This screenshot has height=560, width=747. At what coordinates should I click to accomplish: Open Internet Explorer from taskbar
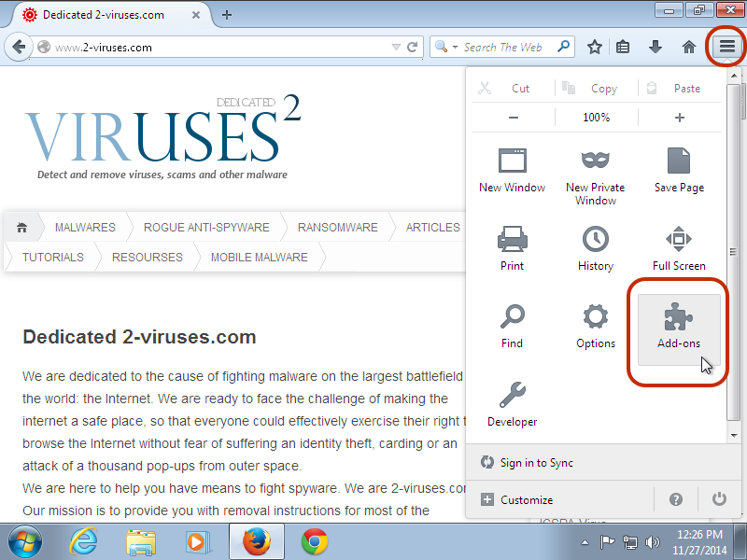tap(83, 542)
